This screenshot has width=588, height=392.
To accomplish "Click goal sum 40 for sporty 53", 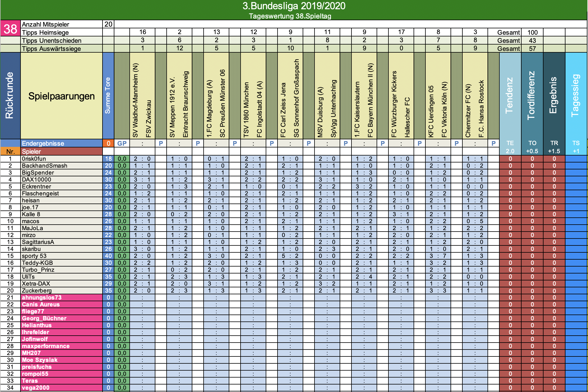I will [x=108, y=256].
